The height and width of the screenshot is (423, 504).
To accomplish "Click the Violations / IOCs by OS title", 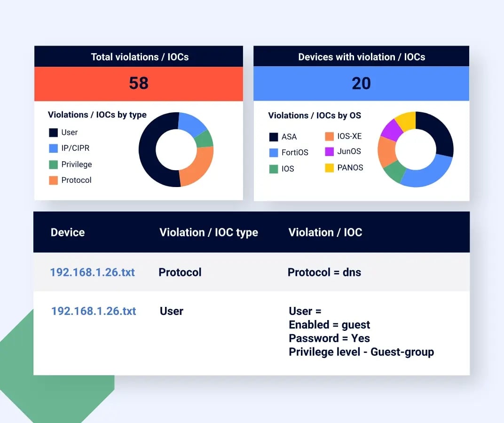I will click(x=315, y=116).
